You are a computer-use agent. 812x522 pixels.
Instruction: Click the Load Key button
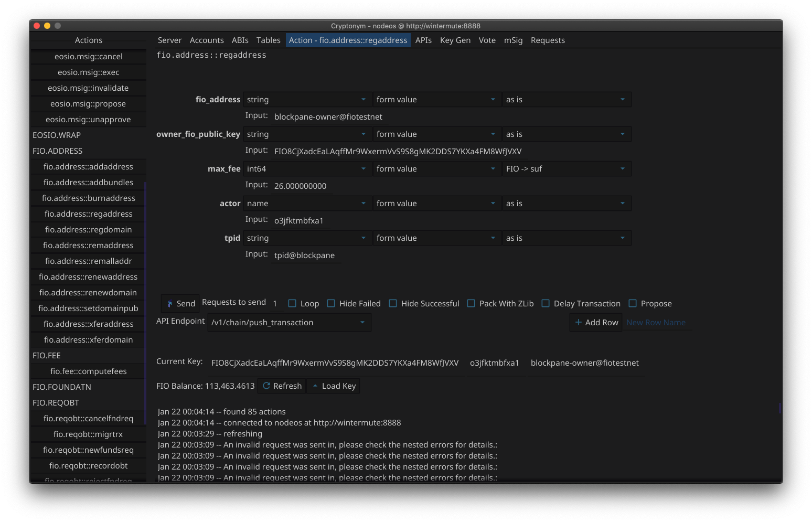pos(334,386)
